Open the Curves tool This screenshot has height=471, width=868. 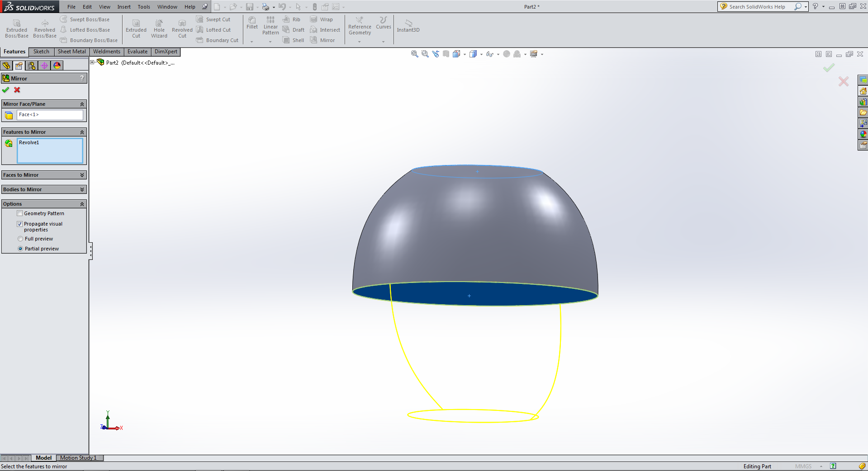pos(384,23)
